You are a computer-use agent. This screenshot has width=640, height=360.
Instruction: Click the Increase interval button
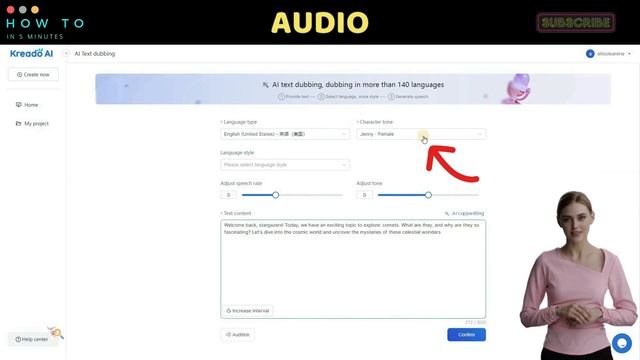(x=248, y=311)
